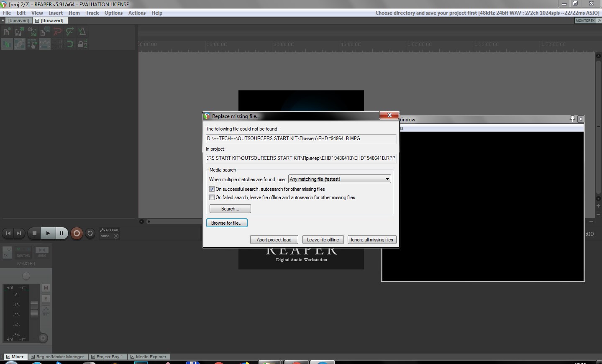Image resolution: width=602 pixels, height=364 pixels.
Task: Click the Ignore all missing files button
Action: [x=372, y=240]
